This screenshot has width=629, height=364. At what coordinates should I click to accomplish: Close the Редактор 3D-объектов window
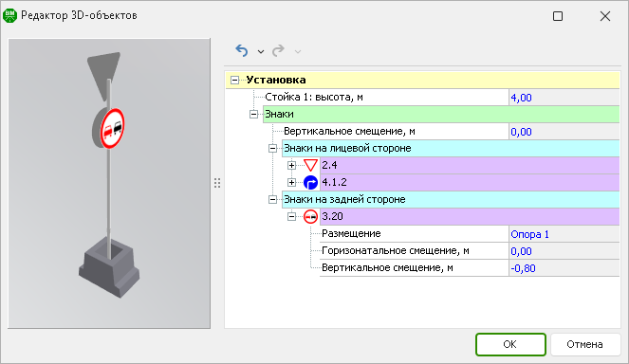point(605,16)
